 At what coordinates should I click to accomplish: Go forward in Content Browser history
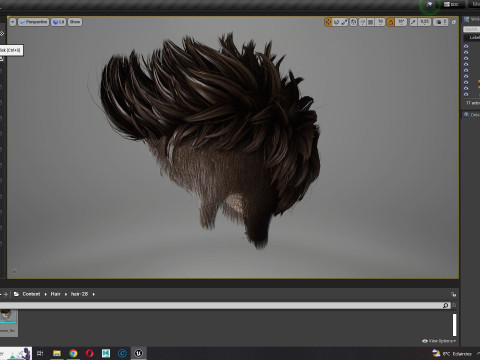tap(6, 294)
